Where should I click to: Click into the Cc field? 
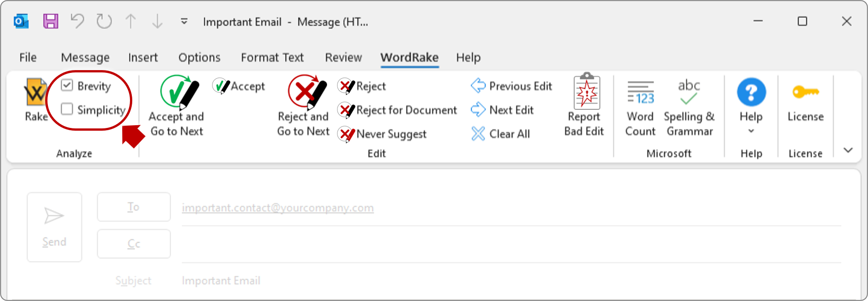coord(511,245)
